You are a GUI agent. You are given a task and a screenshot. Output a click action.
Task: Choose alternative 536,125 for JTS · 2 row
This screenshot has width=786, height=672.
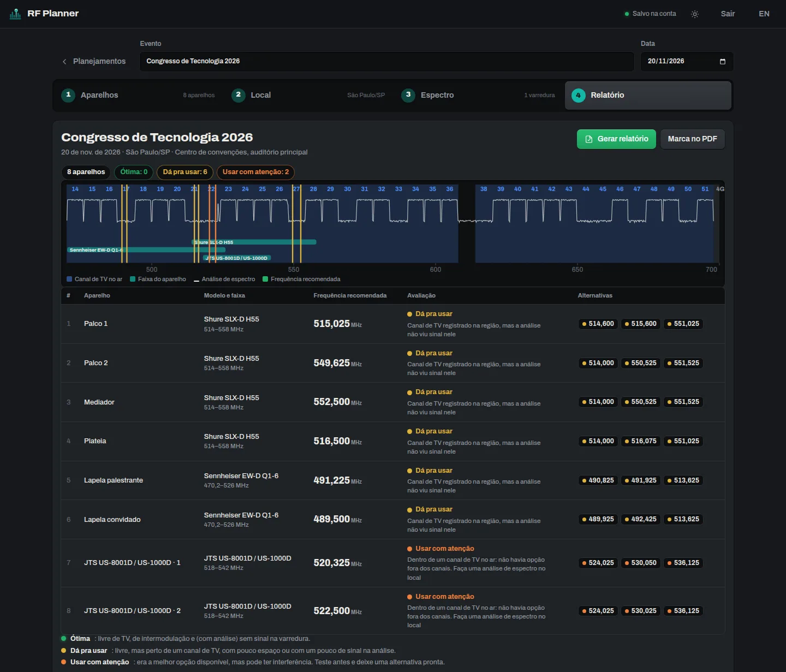683,611
